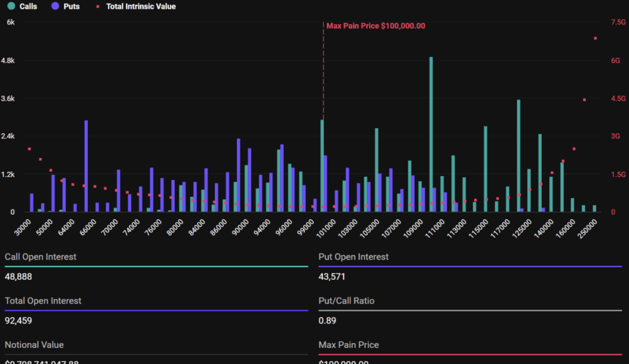Click the highest red intrinsic value dot at far right
This screenshot has height=364, width=629.
595,38
